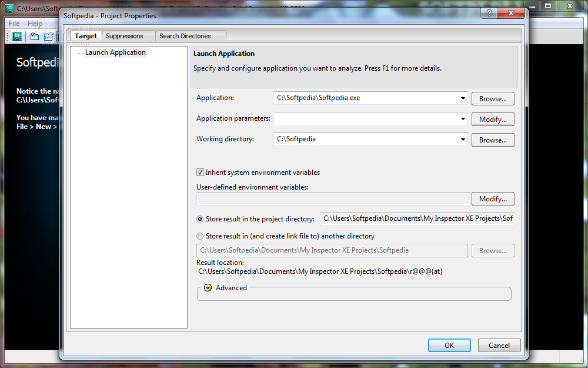Screen dimensions: 588x368
Task: Select Launch Application in the tree
Action: pos(115,52)
